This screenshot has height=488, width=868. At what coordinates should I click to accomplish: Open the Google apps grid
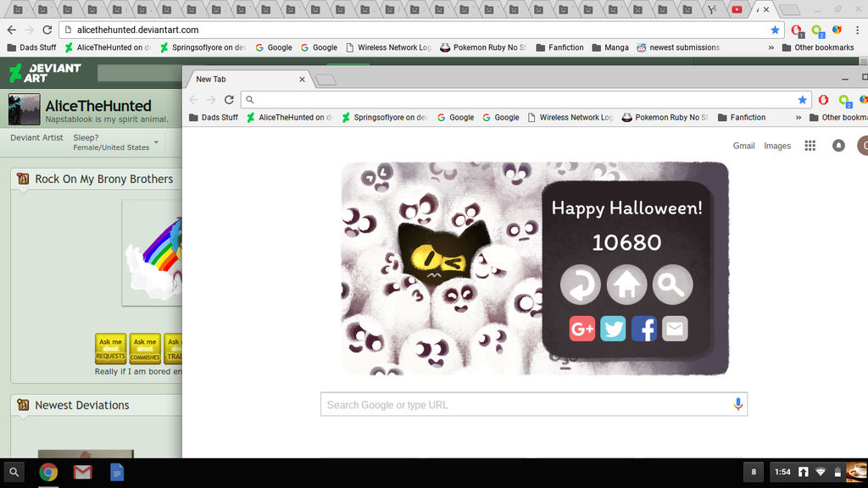pyautogui.click(x=810, y=146)
